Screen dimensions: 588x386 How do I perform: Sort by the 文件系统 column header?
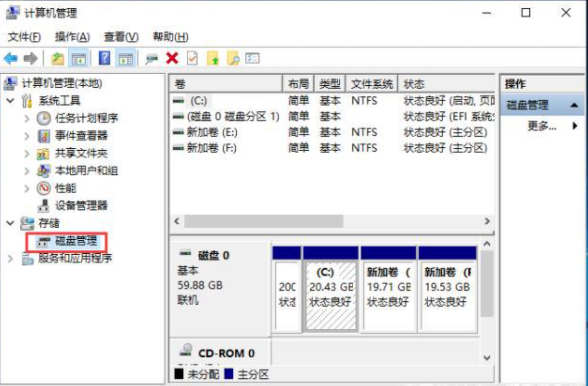372,84
